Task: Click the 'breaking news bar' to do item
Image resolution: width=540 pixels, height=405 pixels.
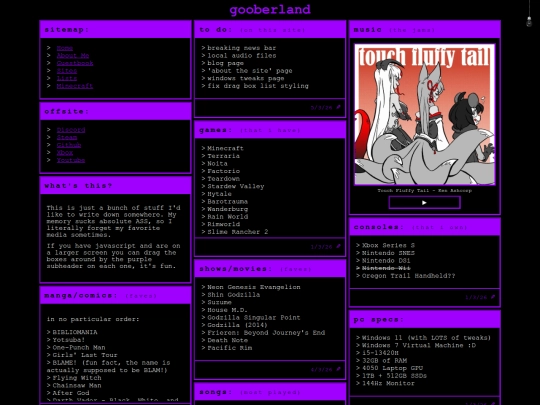Action: (241, 48)
